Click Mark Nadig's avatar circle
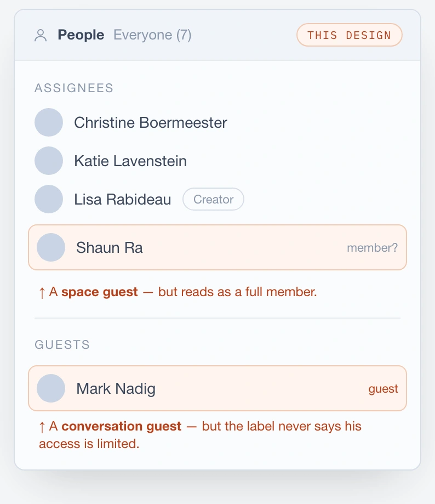 point(51,388)
